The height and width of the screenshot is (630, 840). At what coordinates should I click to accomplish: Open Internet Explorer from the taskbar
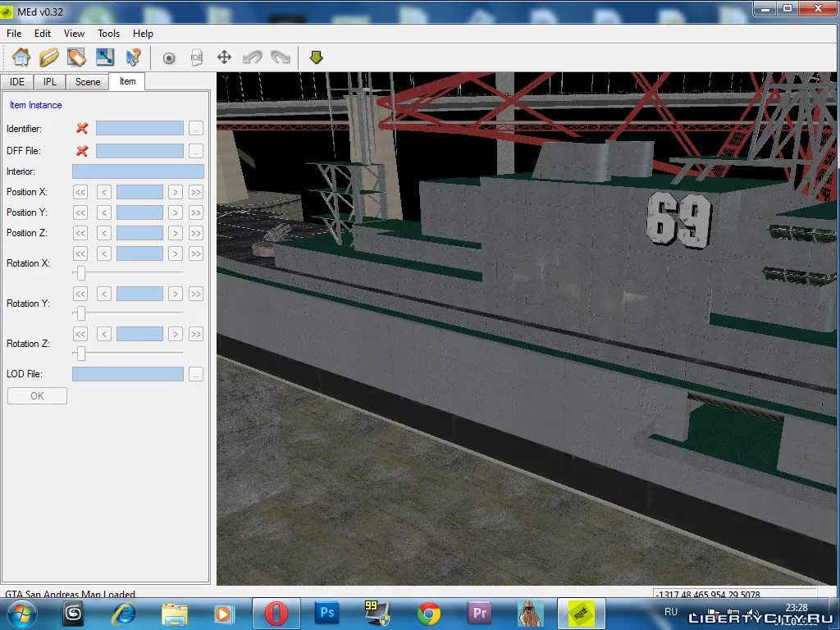(125, 614)
